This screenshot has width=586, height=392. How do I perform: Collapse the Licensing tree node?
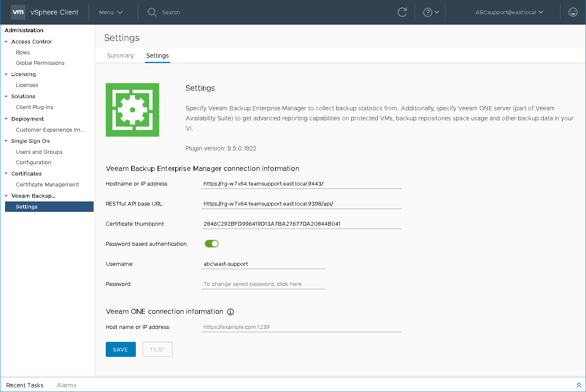(x=6, y=74)
